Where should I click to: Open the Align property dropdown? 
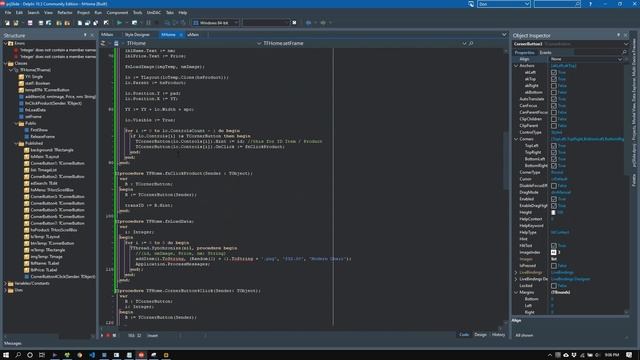(x=620, y=59)
